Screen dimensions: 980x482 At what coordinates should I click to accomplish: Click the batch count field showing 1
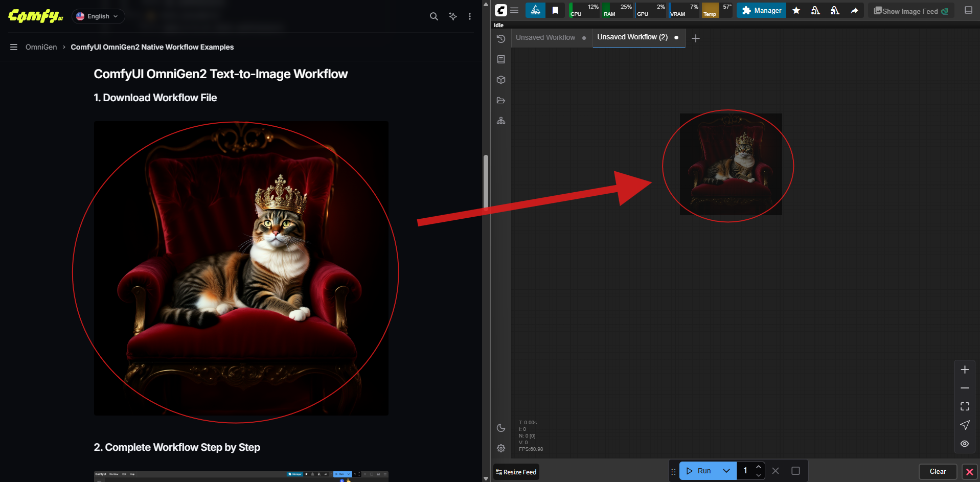tap(745, 471)
